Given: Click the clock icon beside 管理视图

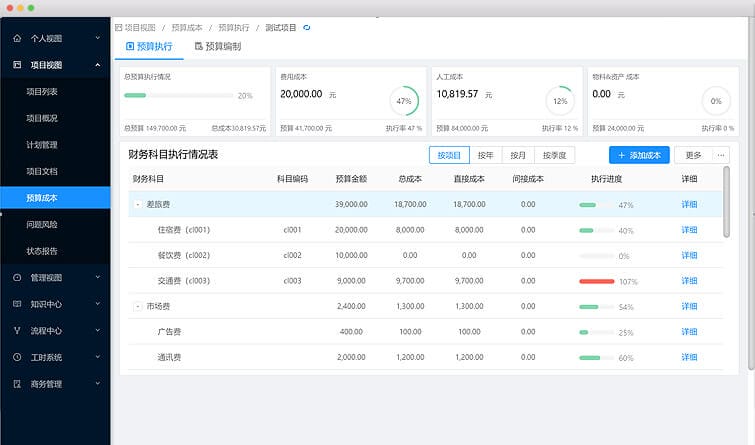Looking at the screenshot, I should [x=17, y=277].
